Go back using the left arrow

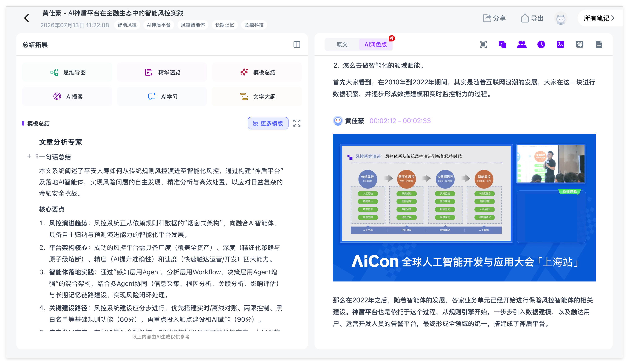coord(26,18)
